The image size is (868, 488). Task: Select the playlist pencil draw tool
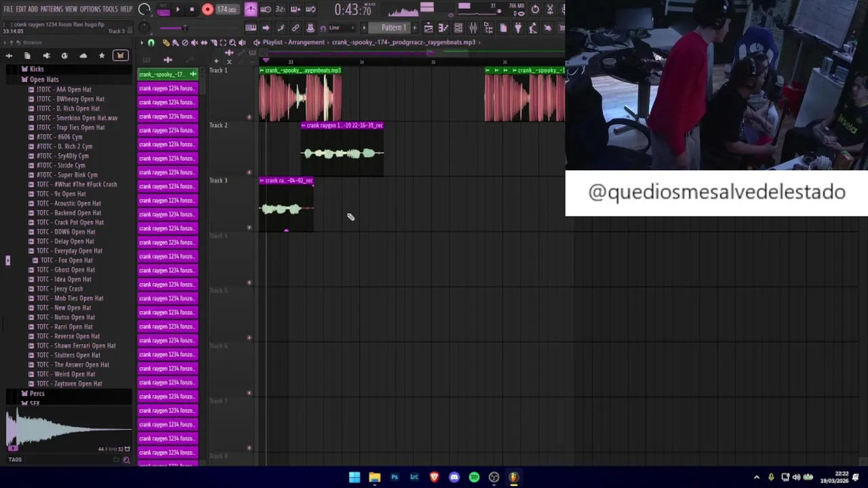pyautogui.click(x=166, y=43)
